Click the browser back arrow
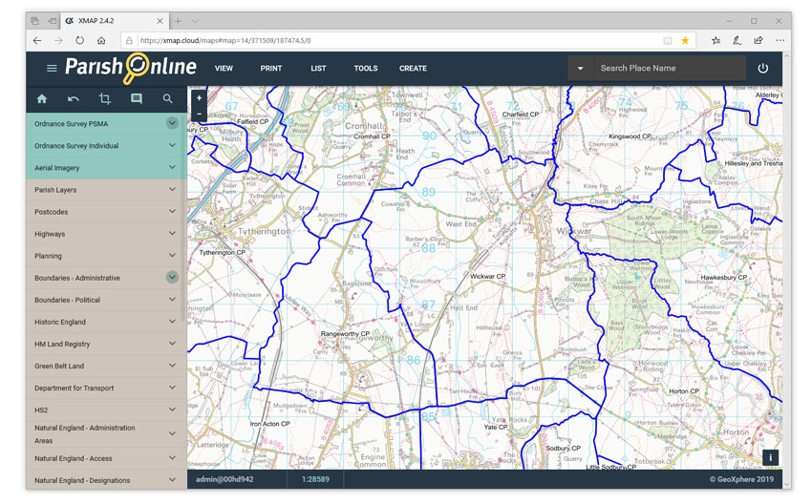Viewport: 812px width, 504px height. (37, 40)
